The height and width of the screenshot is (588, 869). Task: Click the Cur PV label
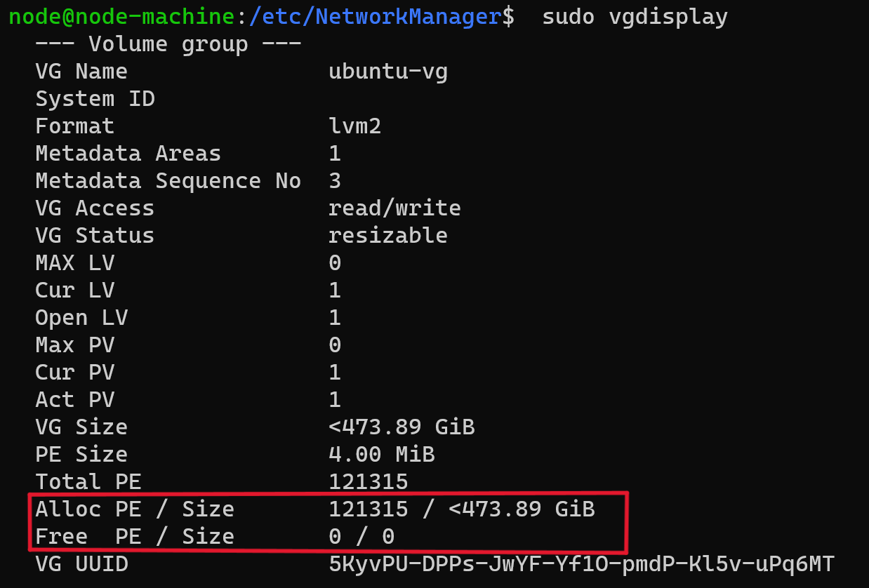pyautogui.click(x=75, y=372)
